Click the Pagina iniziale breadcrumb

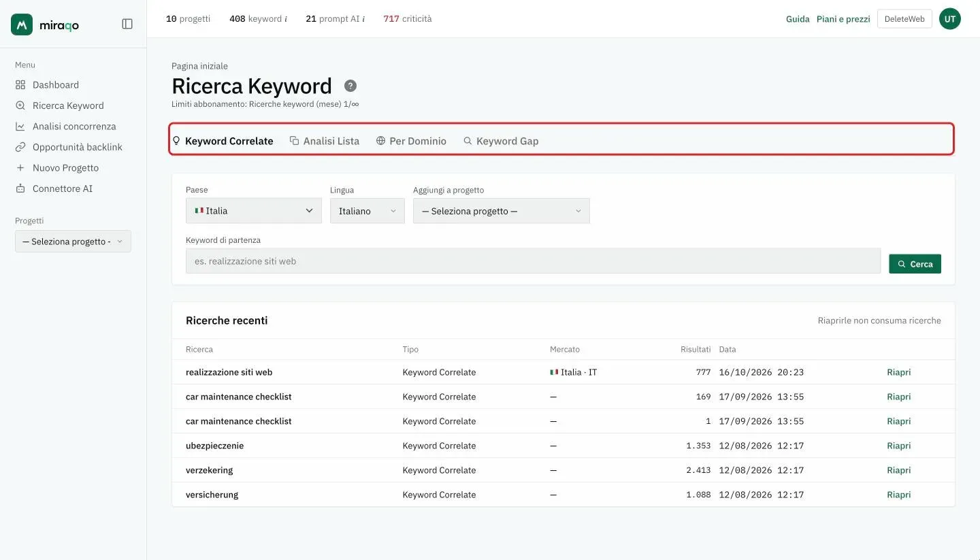199,66
